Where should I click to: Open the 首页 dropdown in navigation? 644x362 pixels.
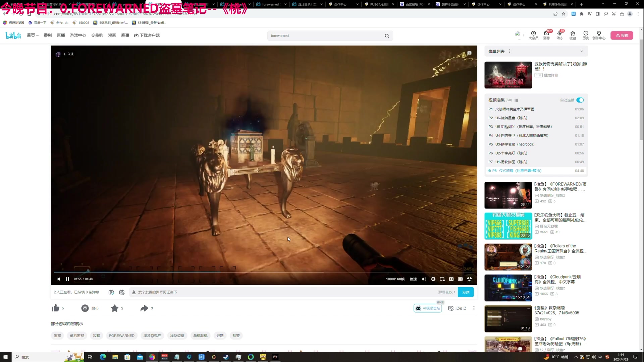click(33, 35)
